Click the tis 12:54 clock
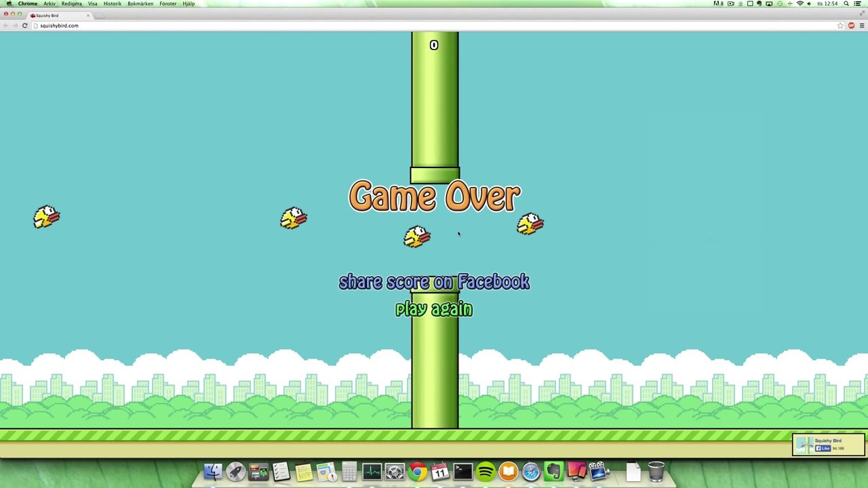 point(827,3)
